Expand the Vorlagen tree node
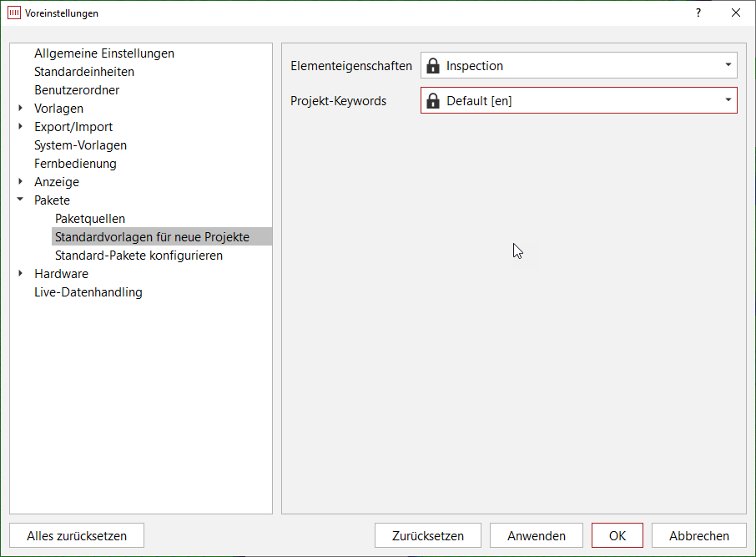 pos(20,108)
